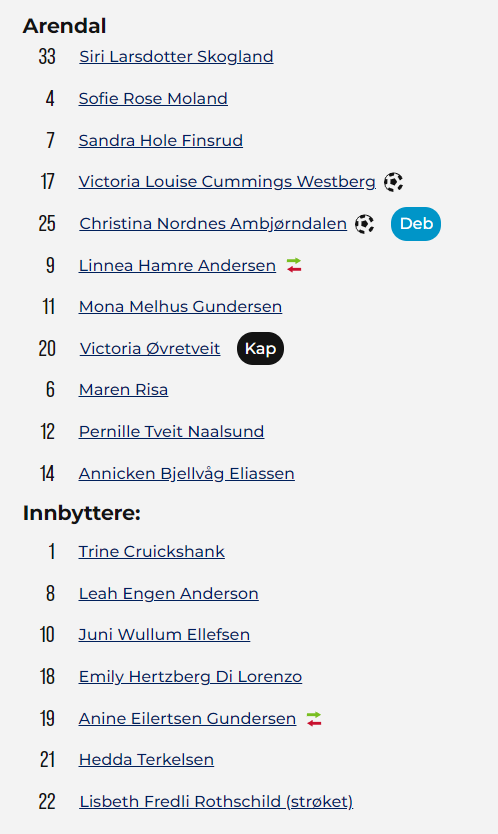
Task: Open Annicken Bjellvåg Eliassen player page
Action: pos(187,473)
